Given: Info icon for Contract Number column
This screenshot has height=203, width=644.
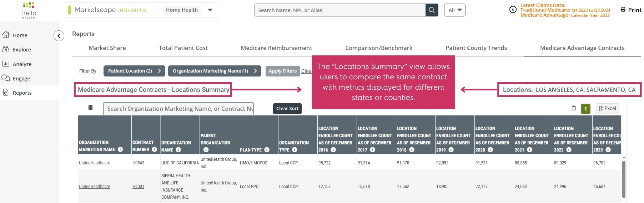Looking at the screenshot, I should pyautogui.click(x=154, y=149).
